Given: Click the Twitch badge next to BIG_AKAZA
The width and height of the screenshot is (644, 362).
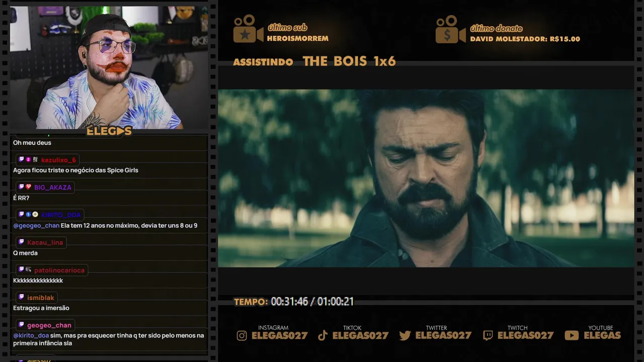Looking at the screenshot, I should 22,187.
